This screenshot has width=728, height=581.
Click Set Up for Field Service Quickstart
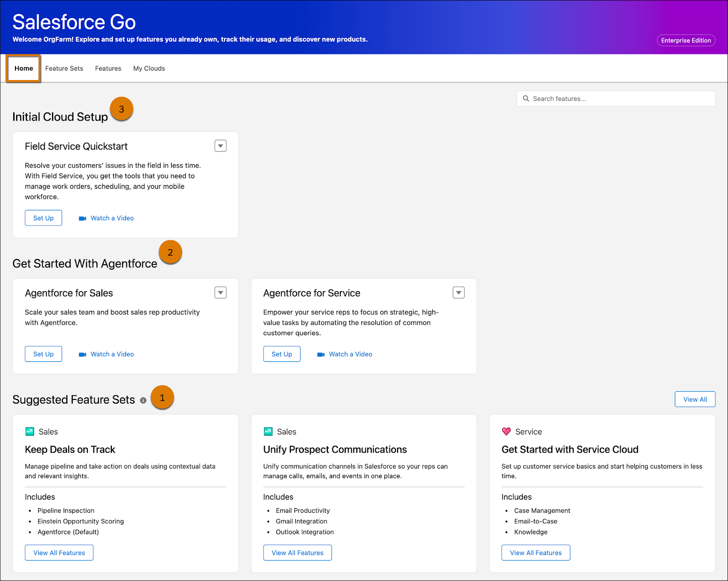tap(44, 218)
